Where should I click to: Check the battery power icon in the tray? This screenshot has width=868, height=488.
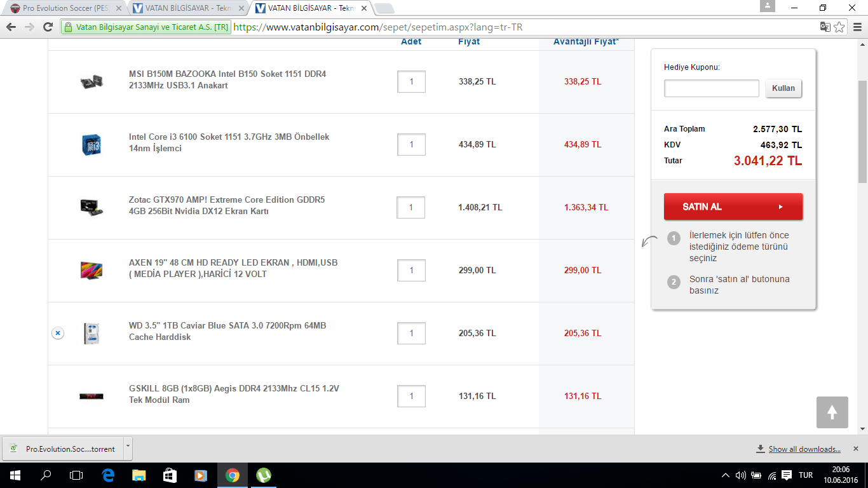(x=756, y=475)
